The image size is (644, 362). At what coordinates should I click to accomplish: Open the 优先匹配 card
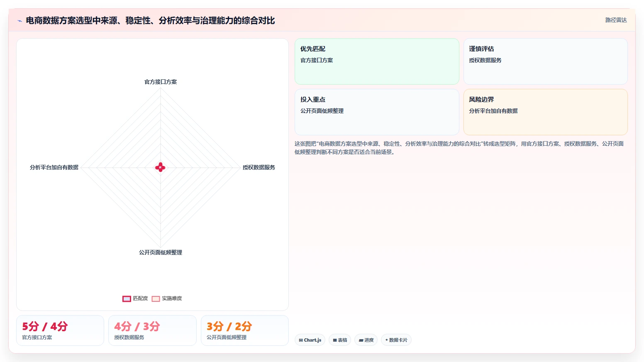click(x=377, y=61)
